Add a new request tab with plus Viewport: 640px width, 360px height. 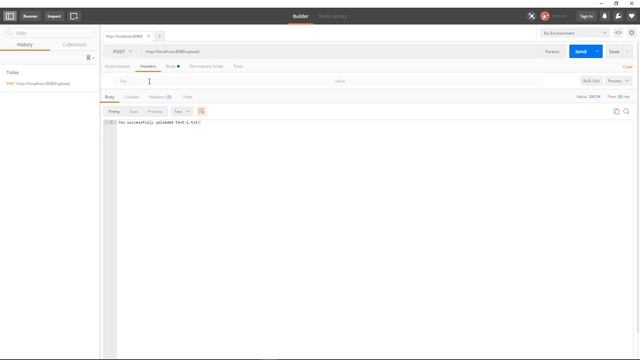point(159,36)
